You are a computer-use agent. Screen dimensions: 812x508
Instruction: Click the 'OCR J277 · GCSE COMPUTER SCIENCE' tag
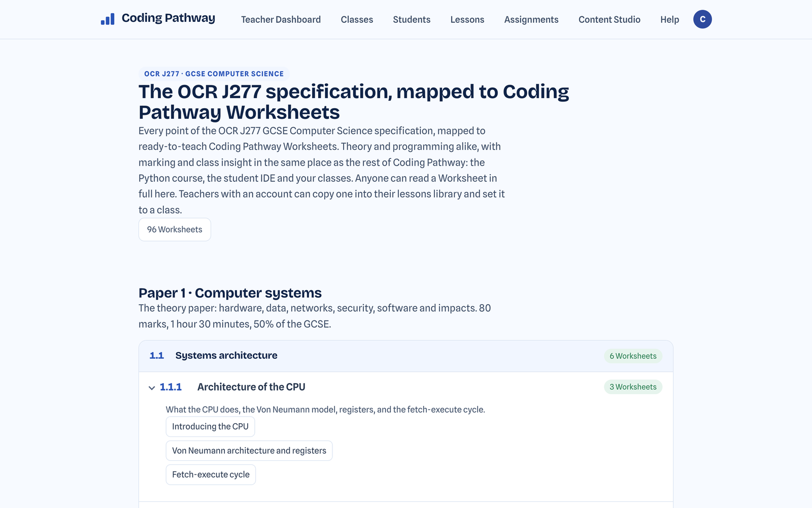pyautogui.click(x=214, y=74)
